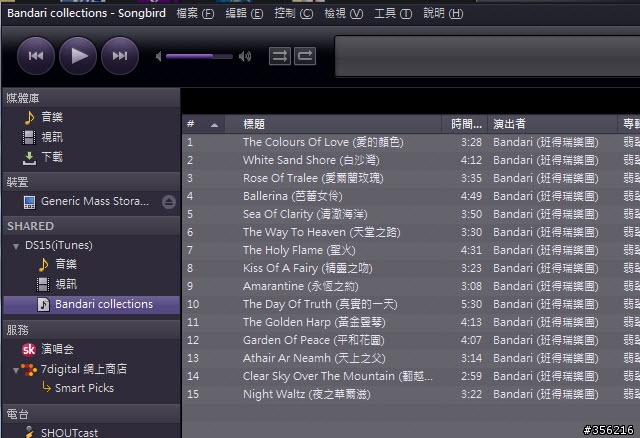Viewport: 640px width, 438px height.
Task: Select the Generic Mass Storage device
Action: [95, 201]
